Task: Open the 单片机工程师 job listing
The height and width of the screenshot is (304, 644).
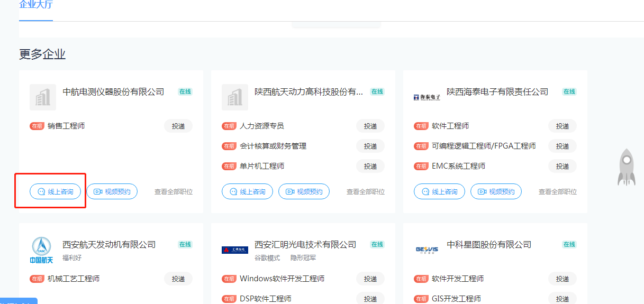Action: [262, 166]
